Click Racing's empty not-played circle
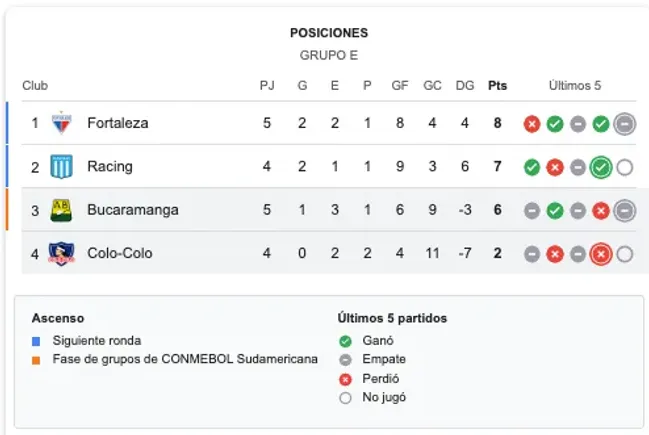649x435 pixels. pyautogui.click(x=625, y=167)
